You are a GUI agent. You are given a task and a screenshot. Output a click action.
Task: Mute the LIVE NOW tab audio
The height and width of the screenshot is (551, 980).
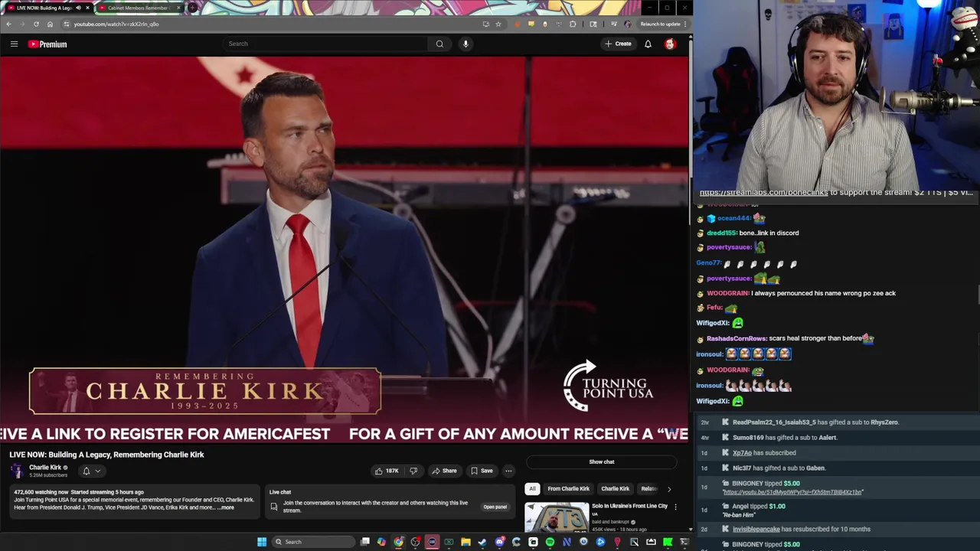(78, 8)
